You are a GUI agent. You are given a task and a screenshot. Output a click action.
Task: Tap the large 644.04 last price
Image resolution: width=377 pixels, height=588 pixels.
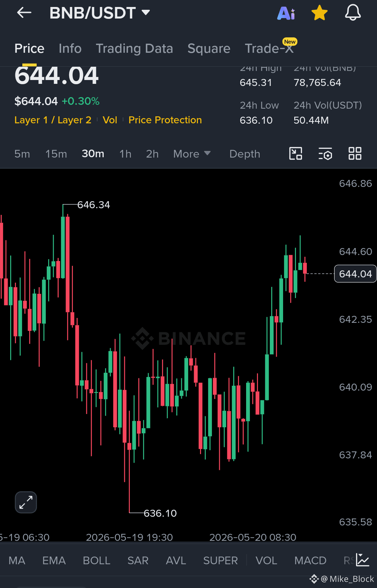click(x=57, y=75)
